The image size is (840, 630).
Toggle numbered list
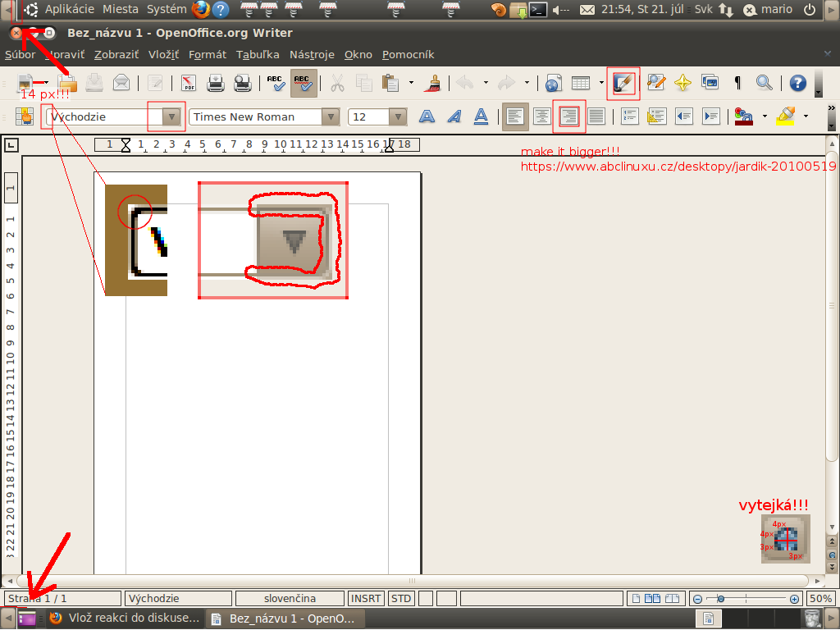tap(630, 116)
